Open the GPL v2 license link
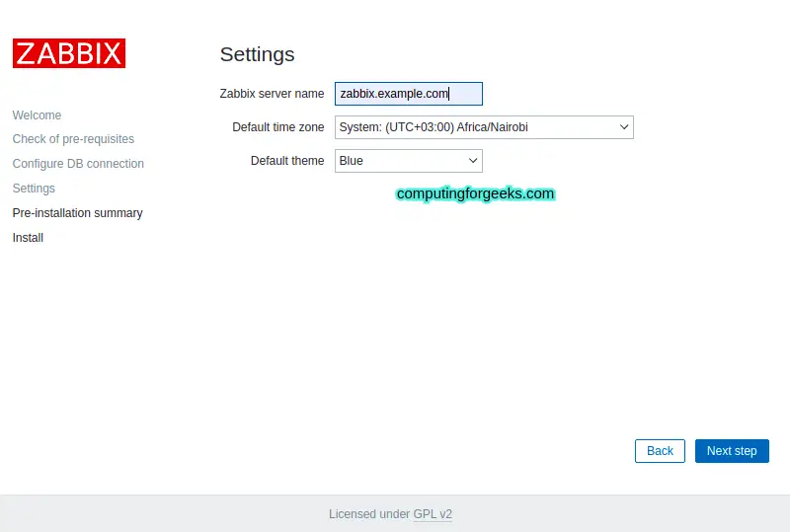This screenshot has height=532, width=790. [433, 514]
